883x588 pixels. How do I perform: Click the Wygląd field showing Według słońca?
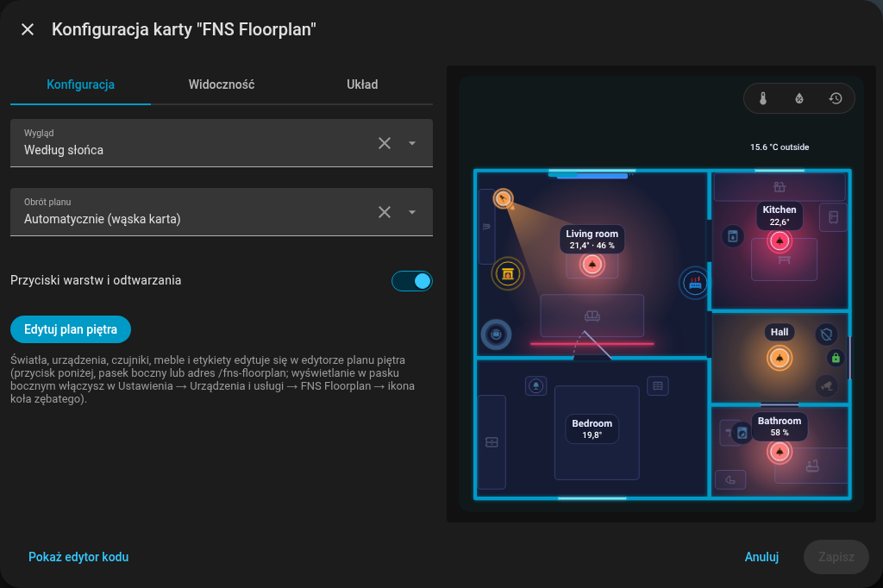click(x=222, y=143)
